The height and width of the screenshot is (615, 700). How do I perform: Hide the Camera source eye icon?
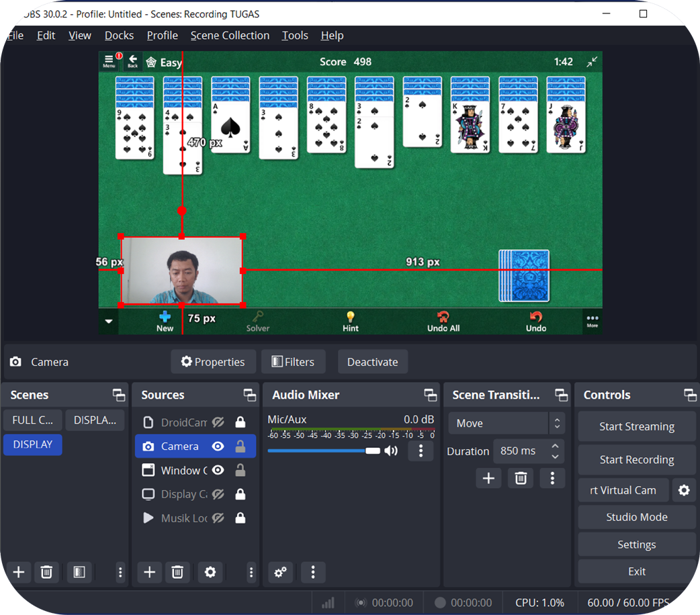coord(218,446)
